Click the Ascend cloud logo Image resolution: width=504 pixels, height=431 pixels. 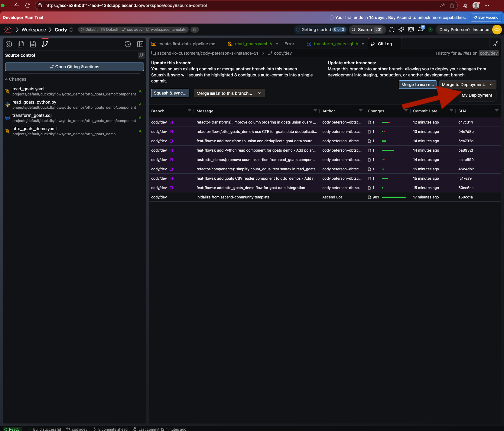pos(8,30)
